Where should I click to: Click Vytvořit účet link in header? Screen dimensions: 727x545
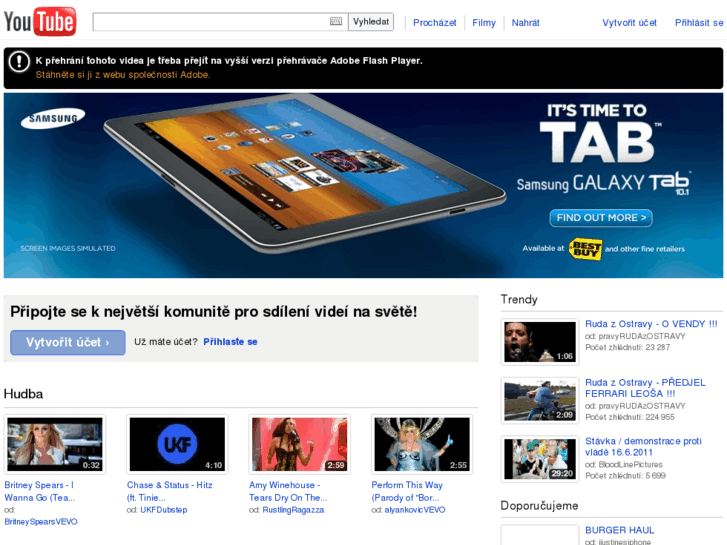click(629, 23)
